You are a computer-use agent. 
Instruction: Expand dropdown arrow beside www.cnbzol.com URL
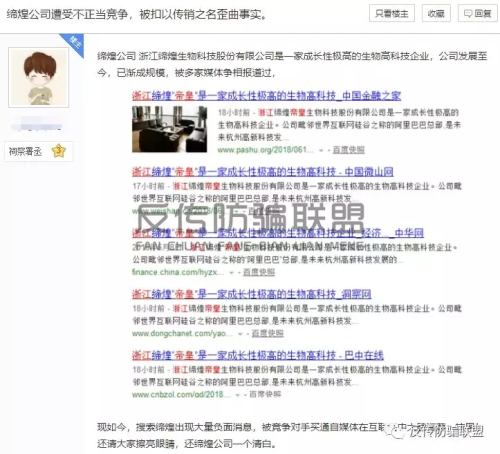238,395
